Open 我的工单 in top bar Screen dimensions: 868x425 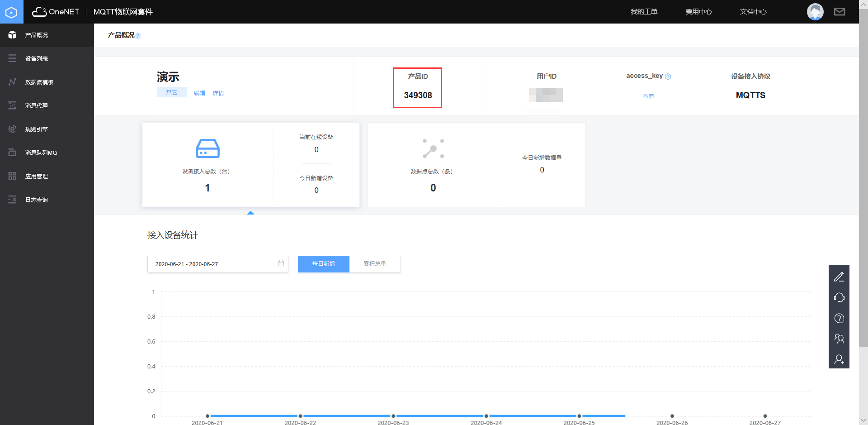tap(644, 12)
